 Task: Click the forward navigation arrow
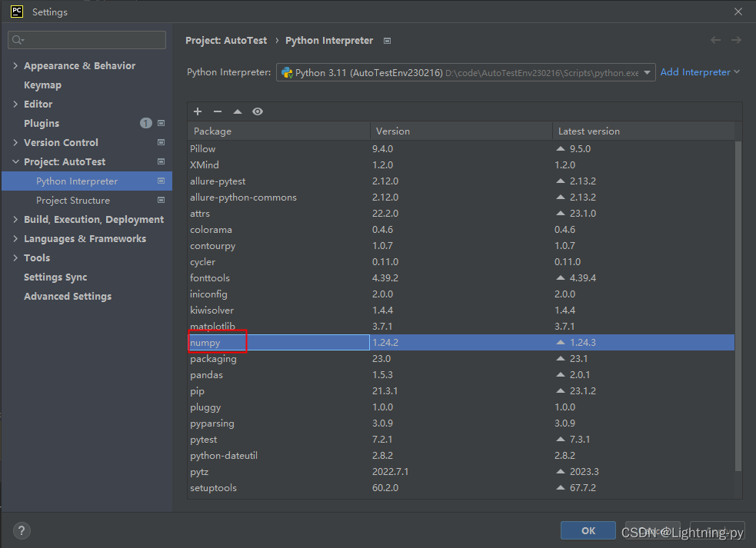736,40
